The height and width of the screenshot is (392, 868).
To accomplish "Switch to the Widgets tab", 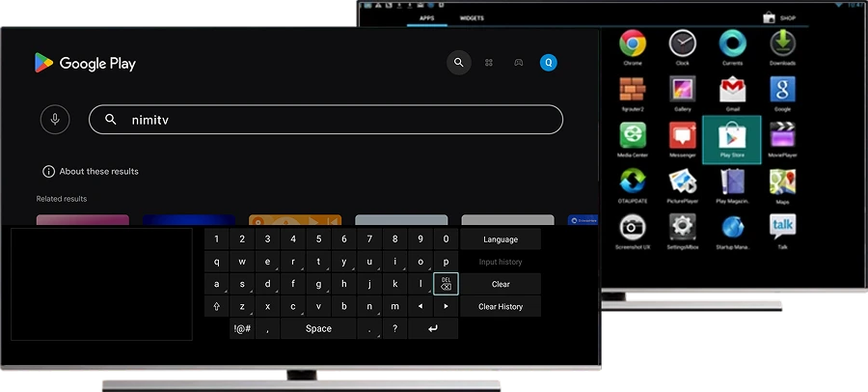I will point(472,18).
